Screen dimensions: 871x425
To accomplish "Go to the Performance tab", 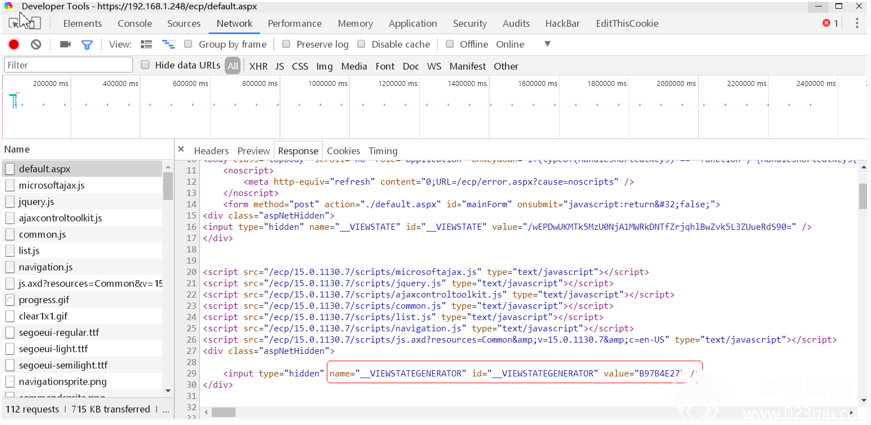I will (295, 23).
